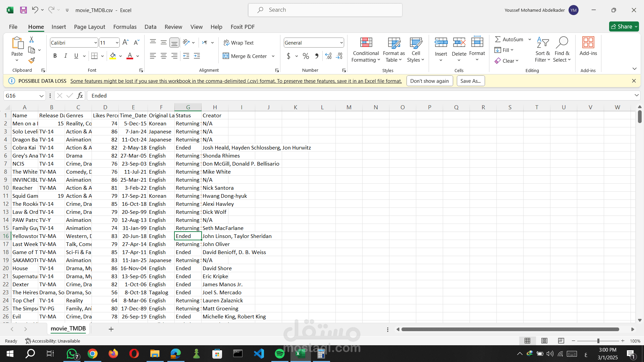The width and height of the screenshot is (644, 362).
Task: Click the Insert Function fx icon
Action: (x=80, y=96)
